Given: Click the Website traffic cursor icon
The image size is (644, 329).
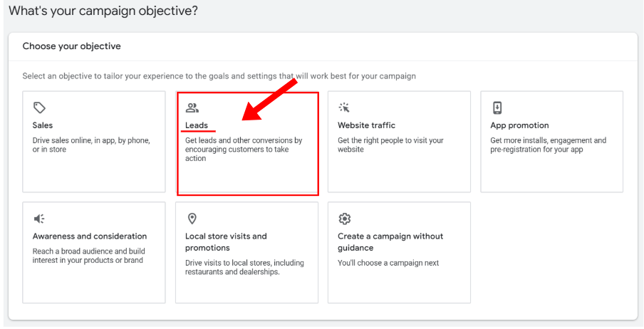Looking at the screenshot, I should coord(344,108).
